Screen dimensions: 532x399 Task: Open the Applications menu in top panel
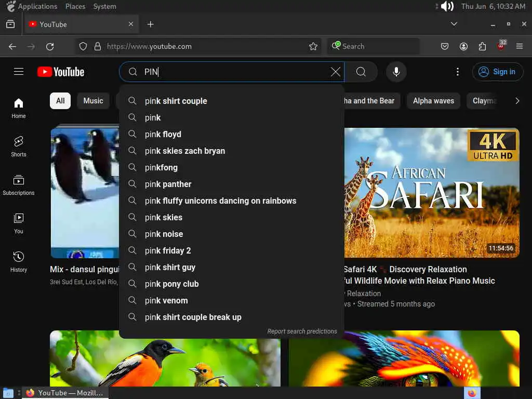point(32,6)
